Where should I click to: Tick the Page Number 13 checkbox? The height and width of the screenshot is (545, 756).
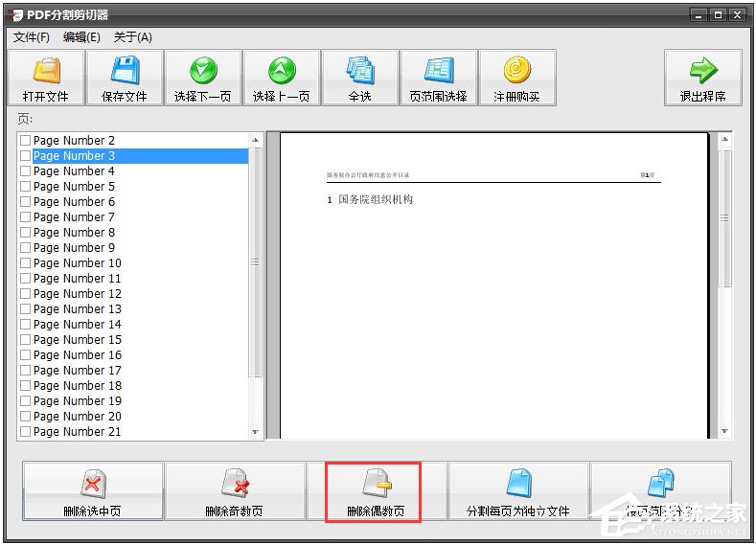tap(25, 308)
